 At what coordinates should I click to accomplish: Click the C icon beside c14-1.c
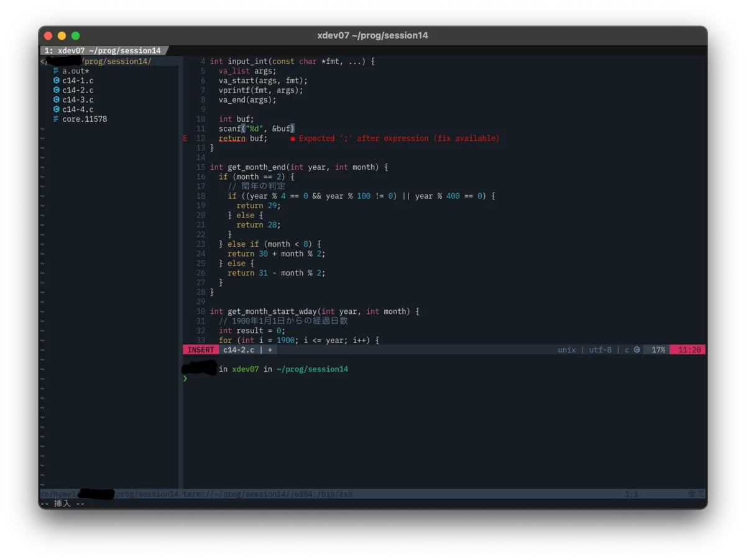tap(56, 80)
